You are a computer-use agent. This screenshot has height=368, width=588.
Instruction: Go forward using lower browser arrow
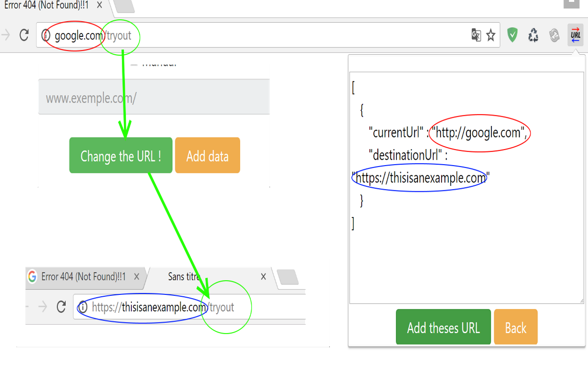pyautogui.click(x=43, y=307)
